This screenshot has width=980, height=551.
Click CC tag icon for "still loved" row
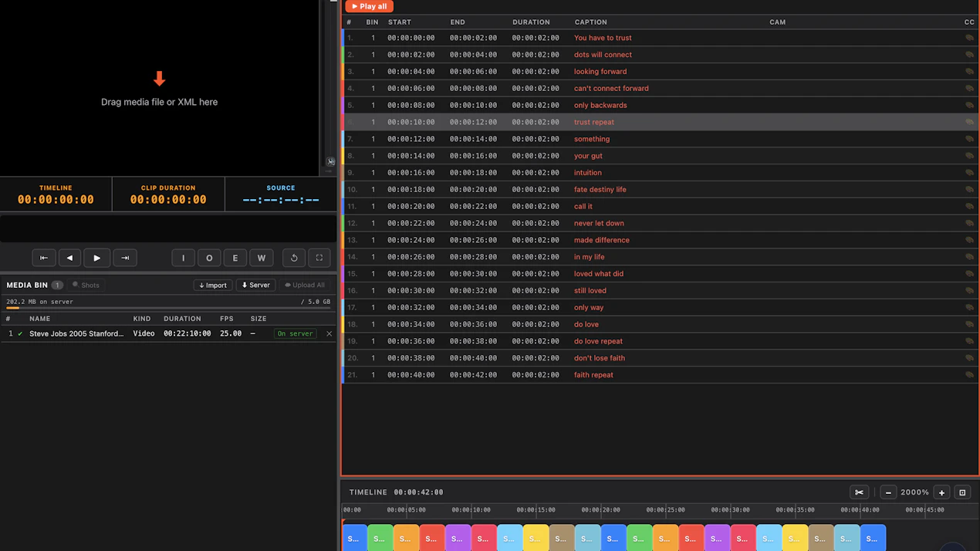969,291
